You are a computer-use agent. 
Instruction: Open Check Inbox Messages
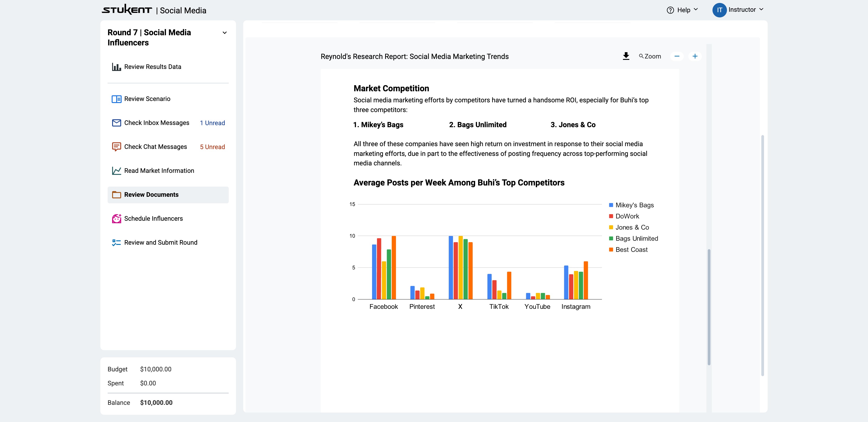pyautogui.click(x=168, y=123)
